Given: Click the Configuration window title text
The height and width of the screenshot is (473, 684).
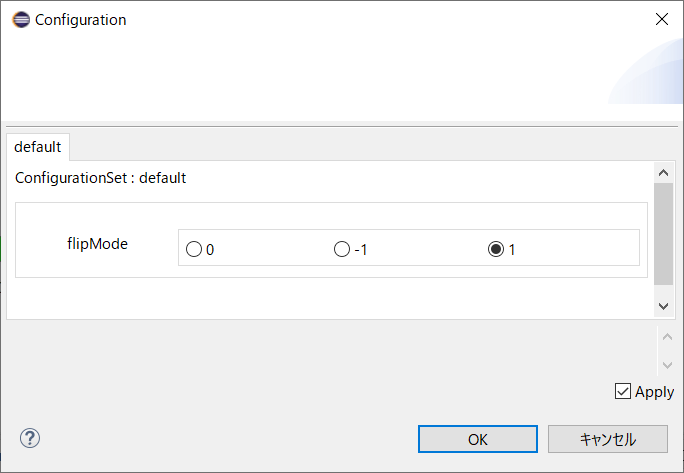Looking at the screenshot, I should 80,20.
